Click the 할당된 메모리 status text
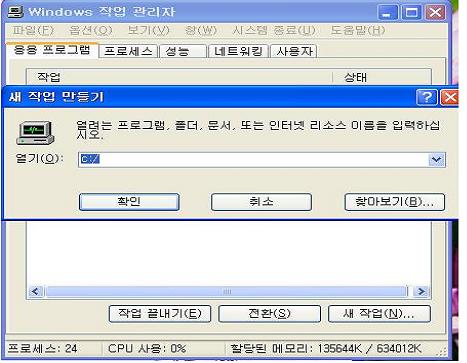 pos(326,348)
